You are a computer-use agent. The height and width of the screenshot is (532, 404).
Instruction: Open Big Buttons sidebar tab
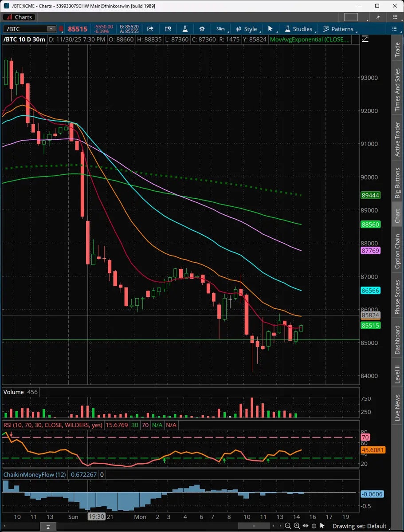coord(397,182)
